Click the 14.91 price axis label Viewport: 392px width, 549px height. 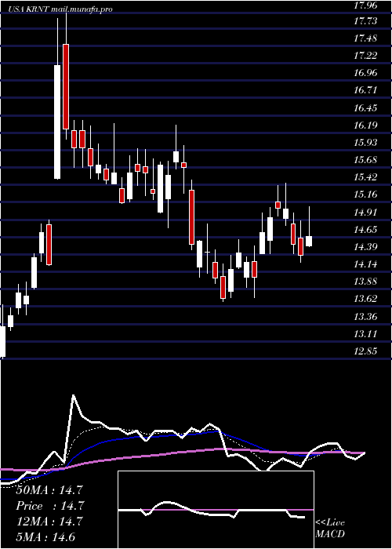tap(365, 212)
